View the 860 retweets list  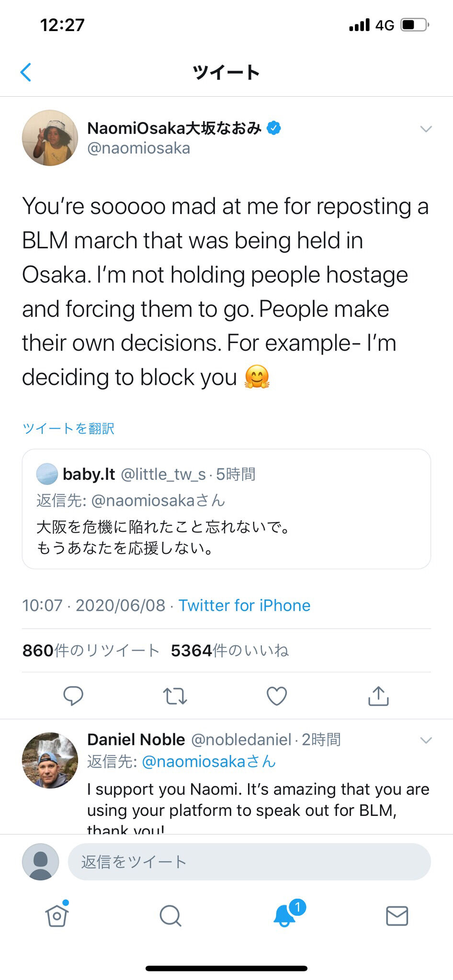(x=91, y=650)
